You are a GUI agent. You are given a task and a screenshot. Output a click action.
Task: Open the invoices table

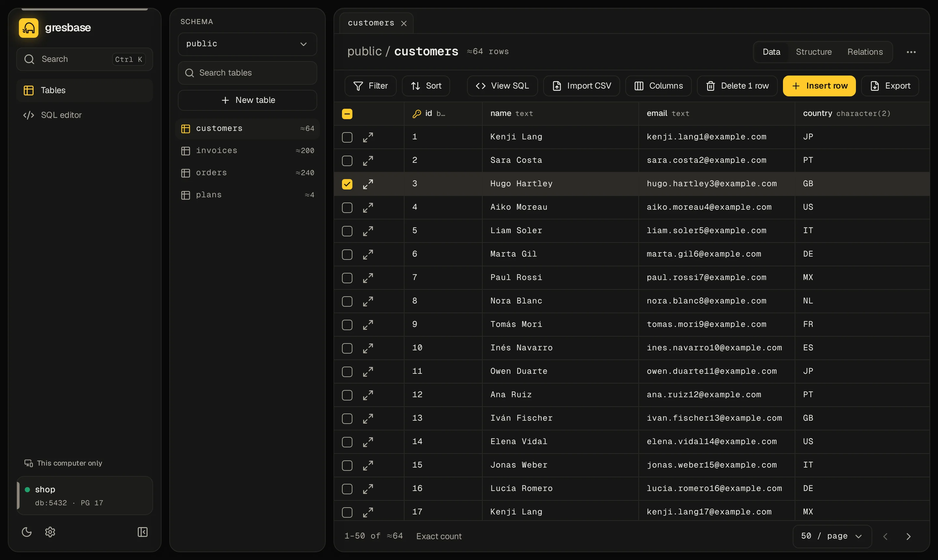click(247, 150)
